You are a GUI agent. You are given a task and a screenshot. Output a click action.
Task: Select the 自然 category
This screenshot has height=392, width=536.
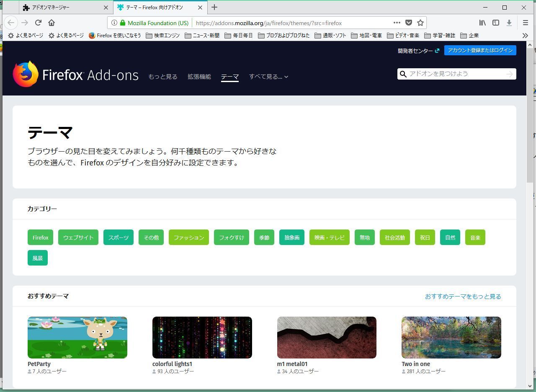[x=450, y=237]
